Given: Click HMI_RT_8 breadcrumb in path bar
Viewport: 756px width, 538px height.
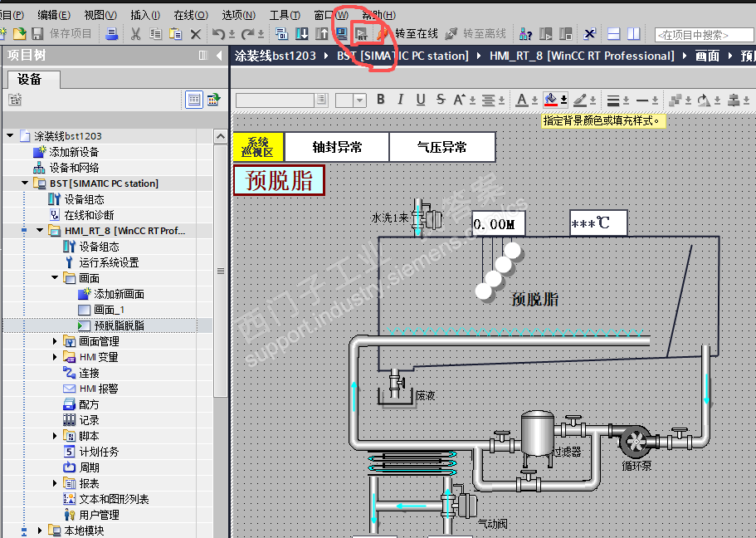Looking at the screenshot, I should (x=582, y=56).
